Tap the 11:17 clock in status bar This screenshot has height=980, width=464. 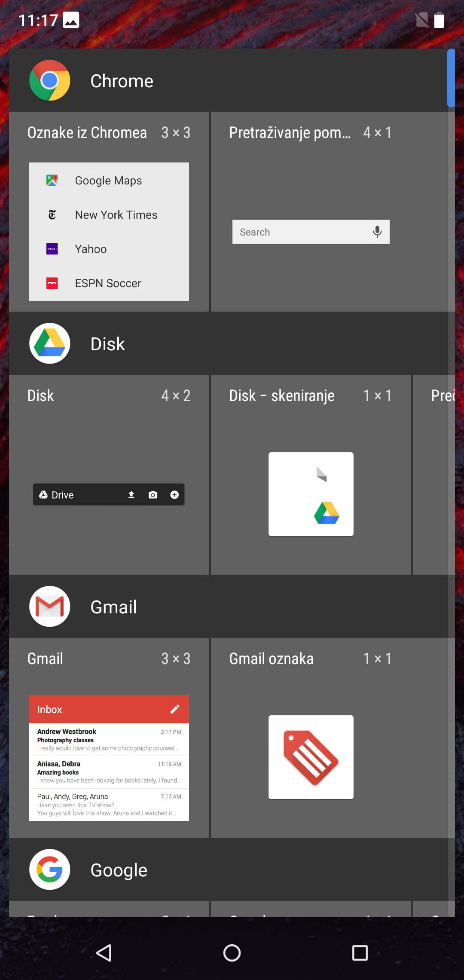(x=38, y=20)
